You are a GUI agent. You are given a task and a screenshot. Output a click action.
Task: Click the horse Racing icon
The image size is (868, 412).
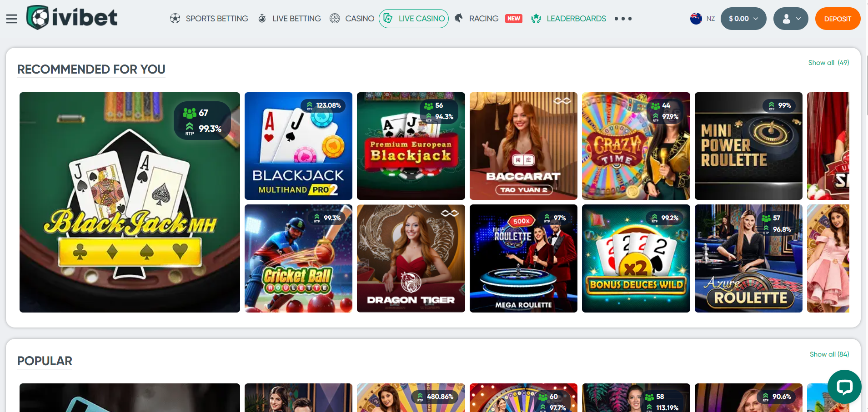459,18
